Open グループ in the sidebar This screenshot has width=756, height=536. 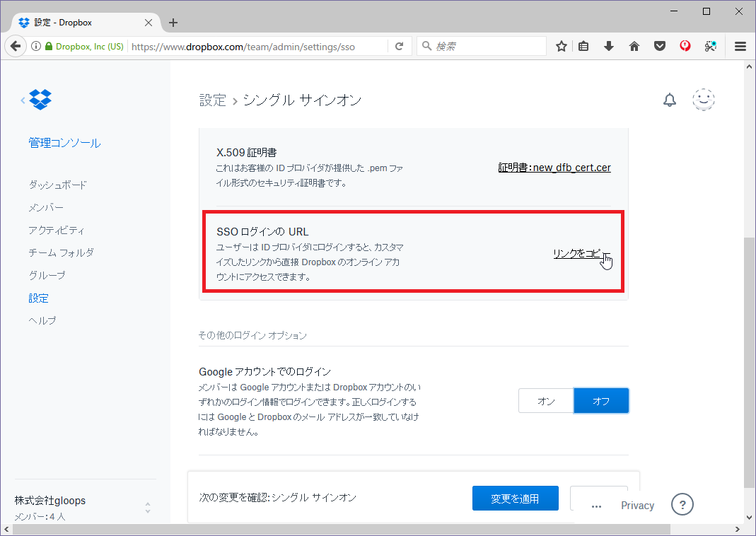47,275
